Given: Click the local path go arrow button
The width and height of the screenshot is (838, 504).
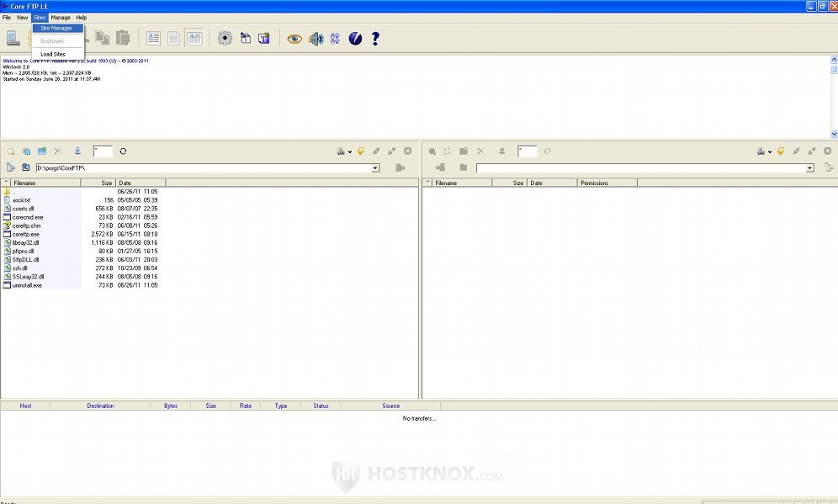Looking at the screenshot, I should [400, 167].
